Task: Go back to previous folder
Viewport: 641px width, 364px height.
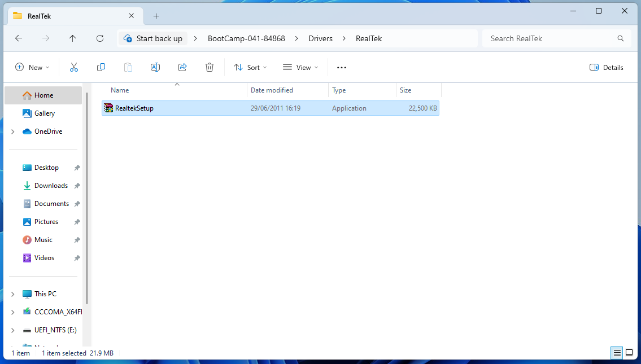Action: pyautogui.click(x=19, y=38)
